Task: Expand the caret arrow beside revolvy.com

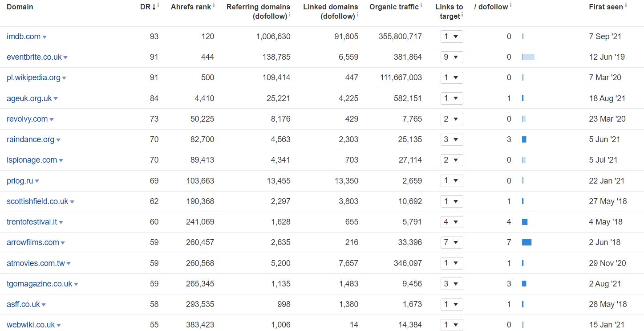Action: (x=52, y=120)
